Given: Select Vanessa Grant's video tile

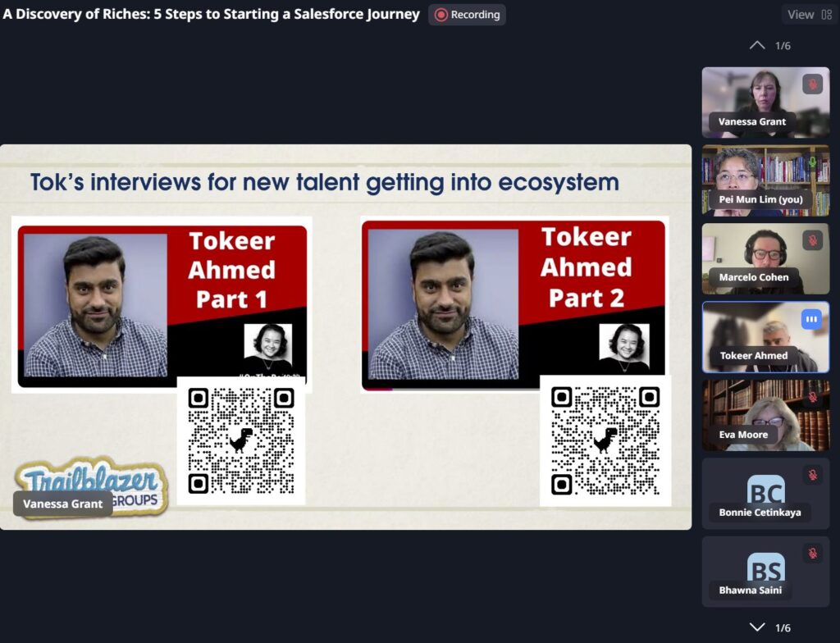Looking at the screenshot, I should tap(765, 103).
